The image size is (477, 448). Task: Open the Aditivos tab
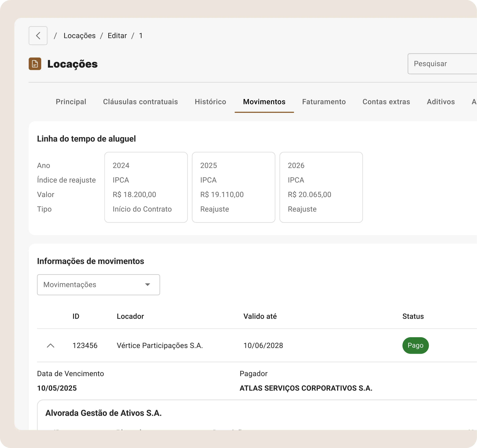pos(440,102)
